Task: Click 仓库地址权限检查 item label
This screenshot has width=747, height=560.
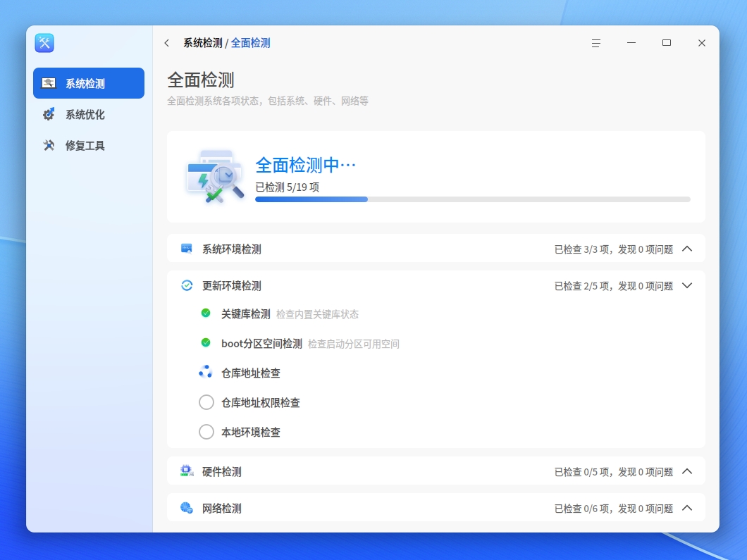Action: click(261, 403)
